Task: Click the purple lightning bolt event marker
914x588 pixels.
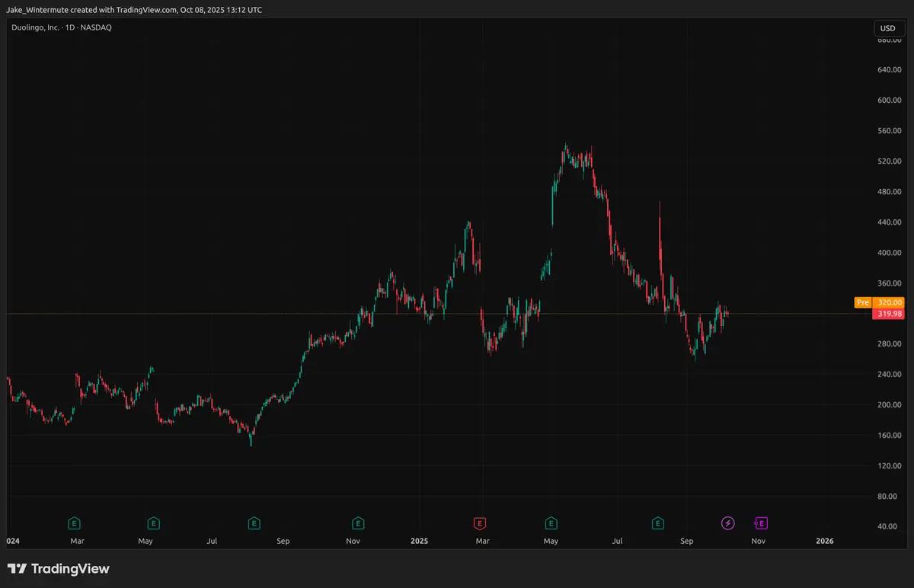Action: click(x=728, y=523)
